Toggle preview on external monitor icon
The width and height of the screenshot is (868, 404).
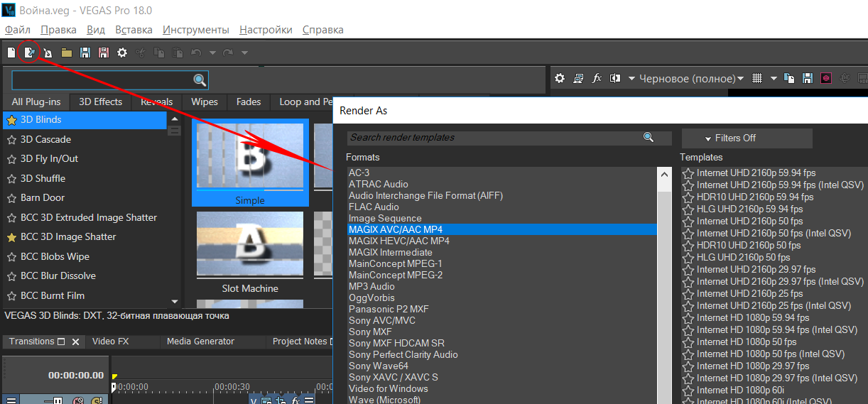coord(578,78)
